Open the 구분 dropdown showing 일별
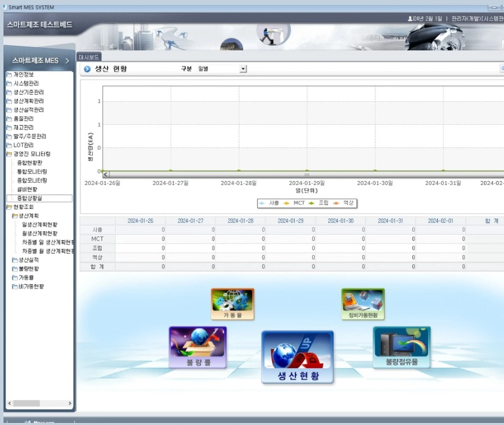 coord(243,69)
